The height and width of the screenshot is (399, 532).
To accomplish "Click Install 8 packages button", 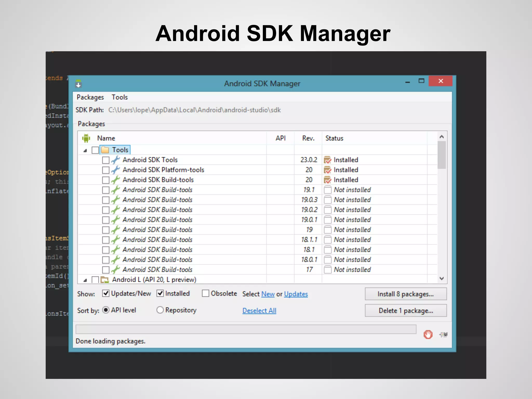I will pyautogui.click(x=406, y=294).
